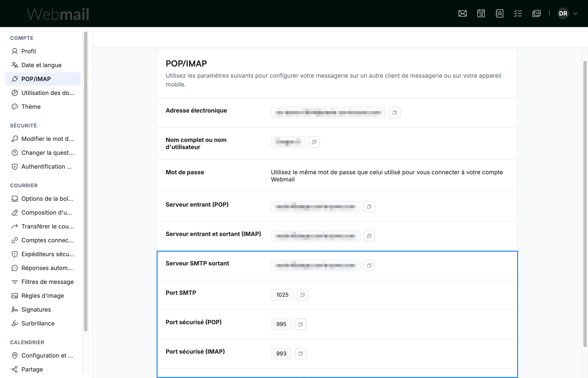Select POP/IMAP in the sidebar

(x=43, y=79)
